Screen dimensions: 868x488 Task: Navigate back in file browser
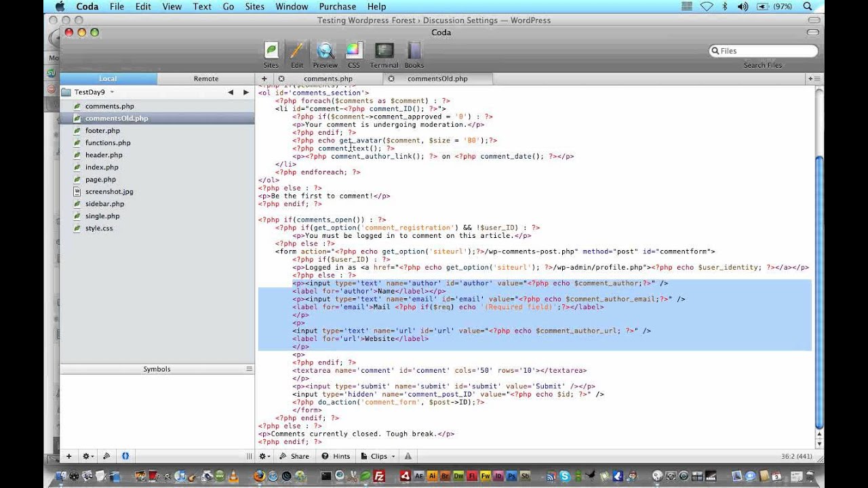(x=231, y=92)
